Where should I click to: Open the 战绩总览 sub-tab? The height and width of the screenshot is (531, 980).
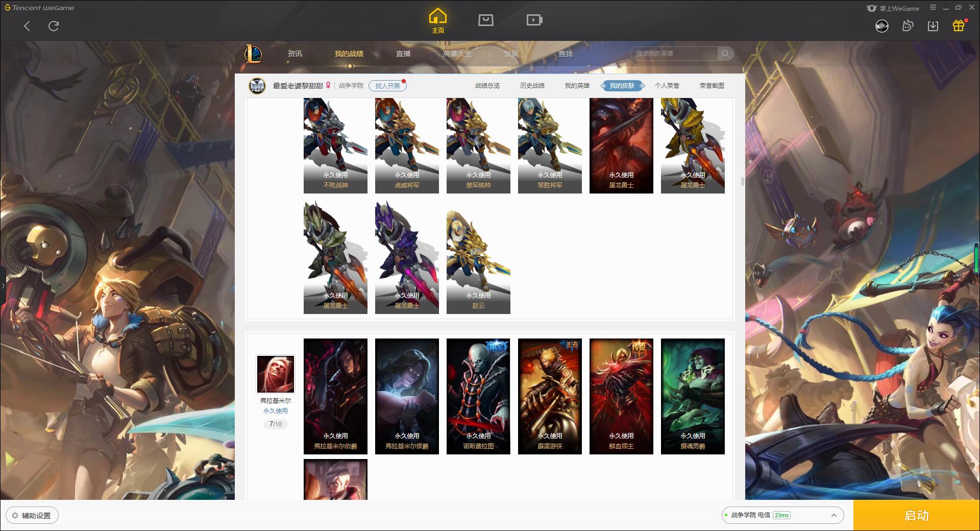(x=487, y=86)
